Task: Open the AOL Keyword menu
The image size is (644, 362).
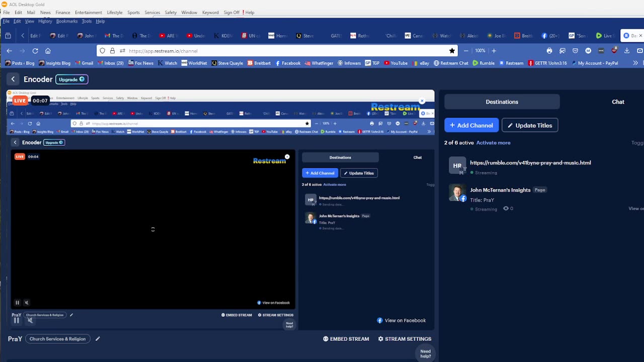Action: [x=210, y=12]
